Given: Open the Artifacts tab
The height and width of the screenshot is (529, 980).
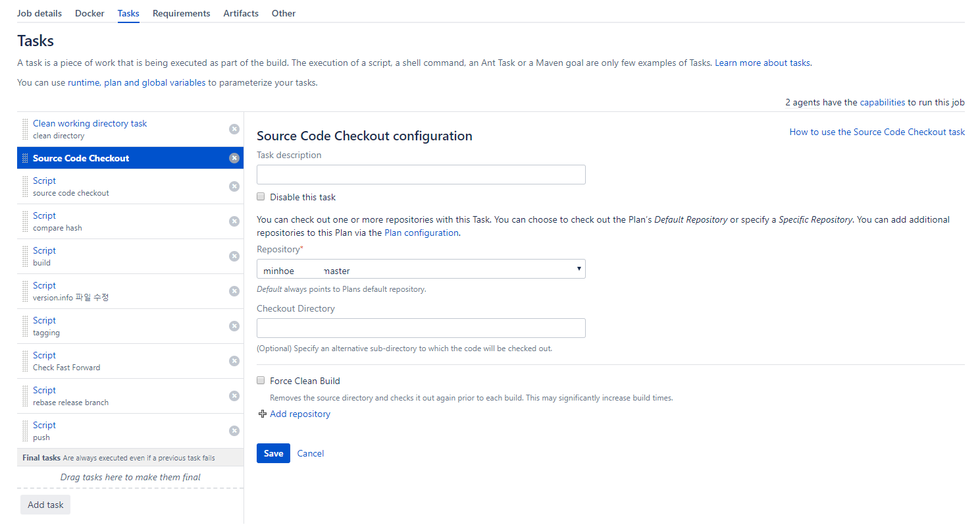Looking at the screenshot, I should [241, 13].
